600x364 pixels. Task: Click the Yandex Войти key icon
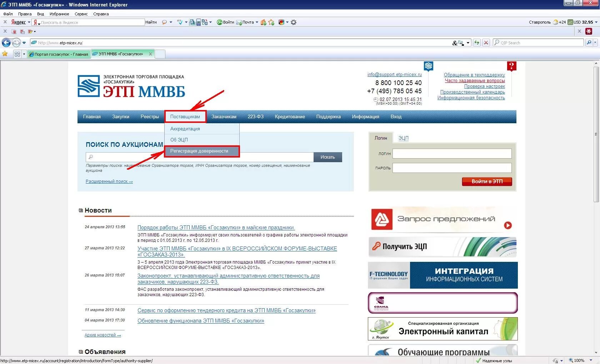(x=220, y=22)
